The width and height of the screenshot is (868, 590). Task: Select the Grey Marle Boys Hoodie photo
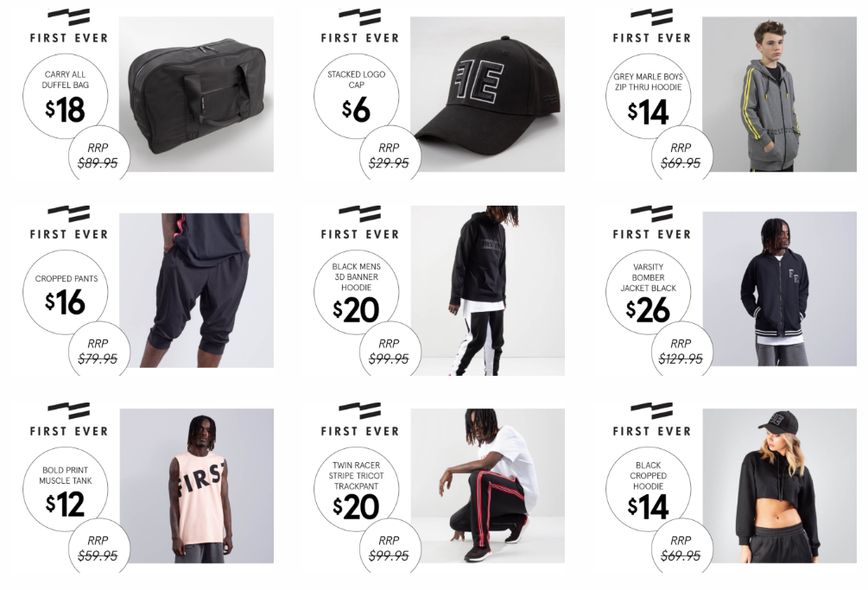click(x=779, y=94)
